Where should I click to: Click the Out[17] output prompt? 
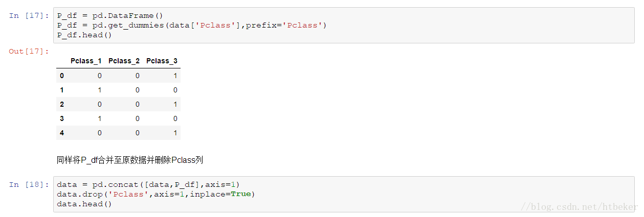(x=29, y=51)
